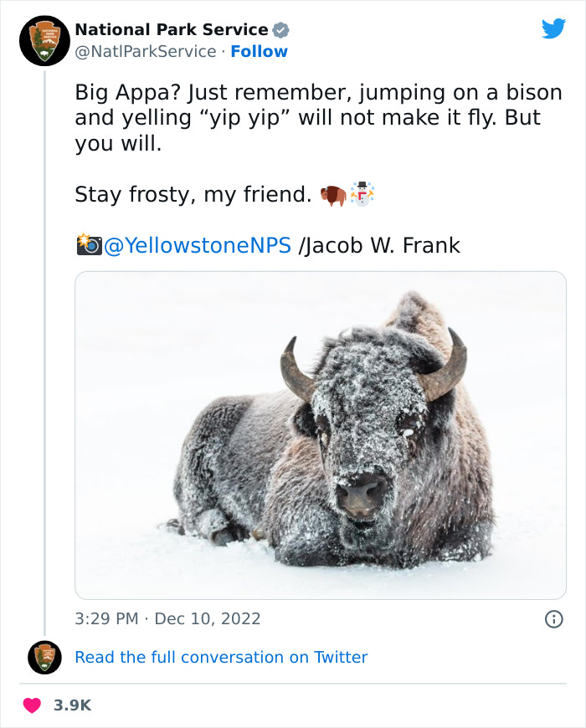This screenshot has width=586, height=728.
Task: Read the full conversation on Twitter
Action: tap(221, 658)
